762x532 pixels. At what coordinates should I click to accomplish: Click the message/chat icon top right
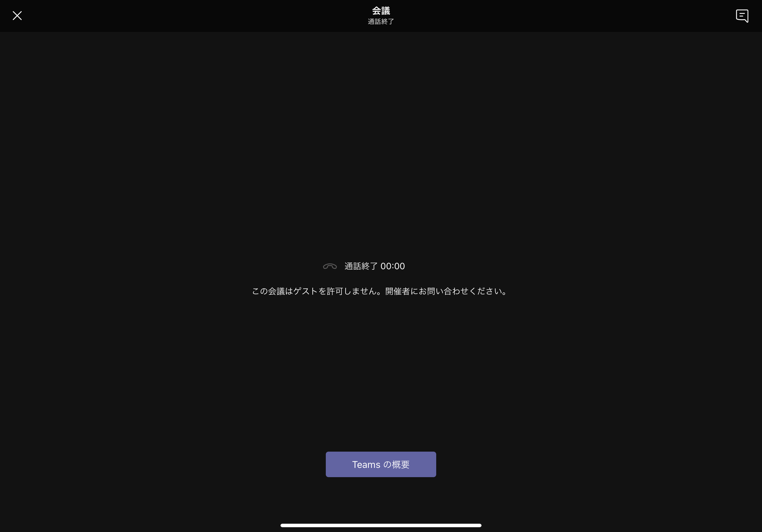point(742,15)
